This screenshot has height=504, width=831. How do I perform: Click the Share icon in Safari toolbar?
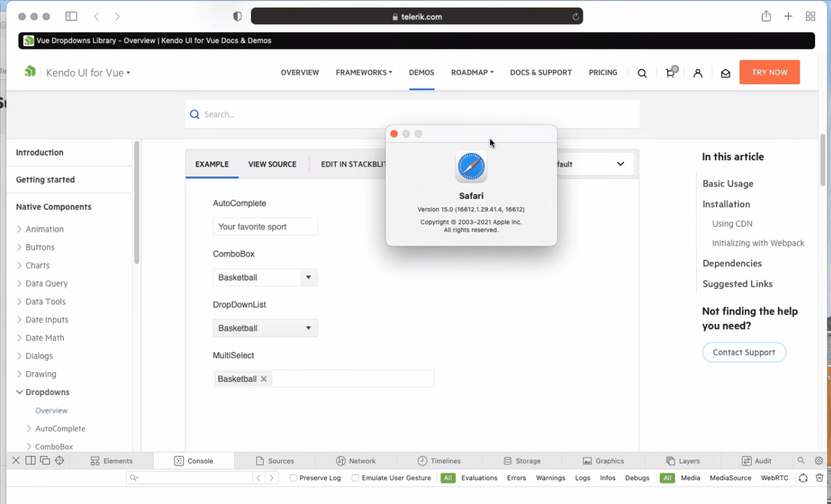click(x=766, y=16)
